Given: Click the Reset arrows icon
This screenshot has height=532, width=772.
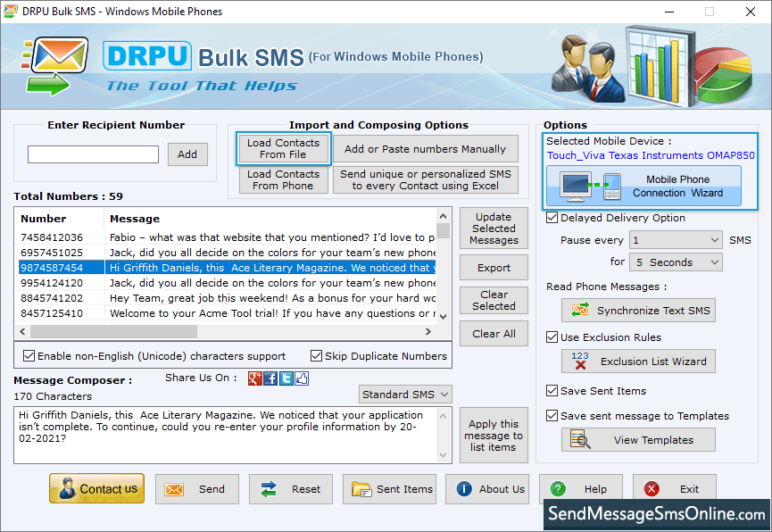Looking at the screenshot, I should tap(269, 489).
